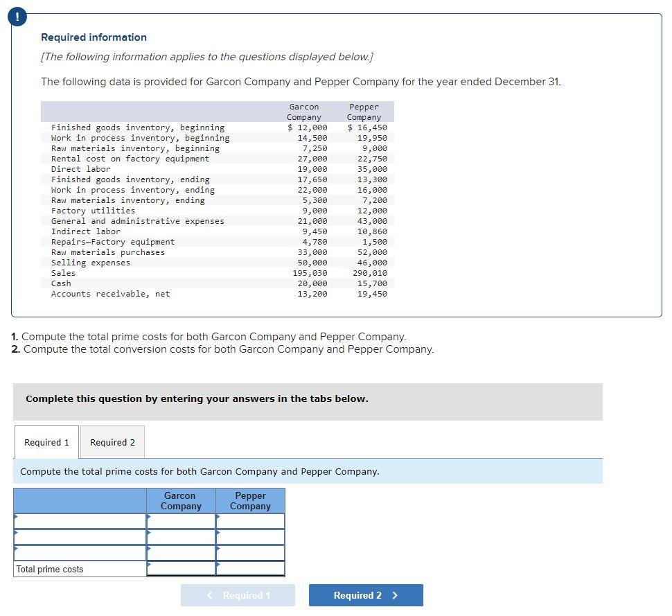Click Garcon direct labor value 19,000

point(312,169)
